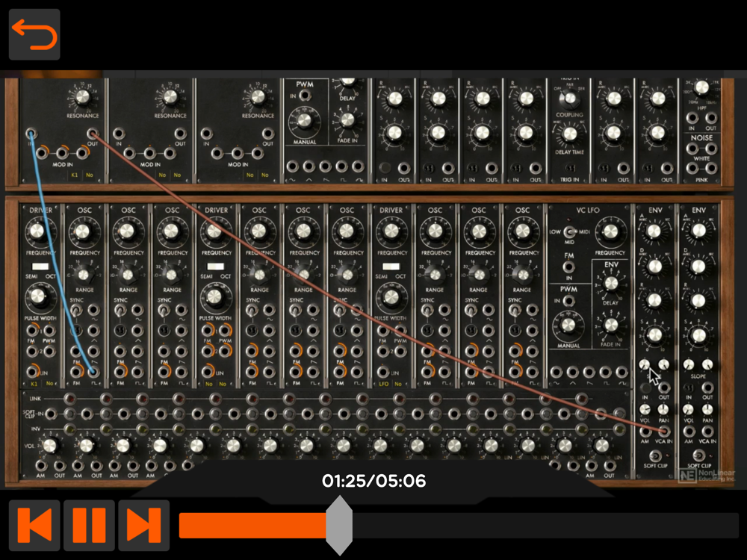Click the gray diamond progress slider handle
Viewport: 747px width, 560px height.
click(x=339, y=525)
